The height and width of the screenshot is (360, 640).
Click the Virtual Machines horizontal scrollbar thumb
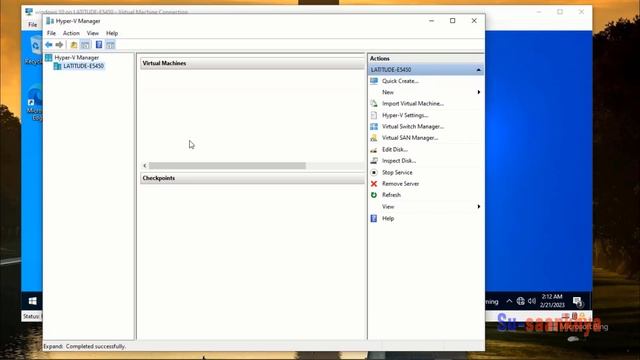227,165
